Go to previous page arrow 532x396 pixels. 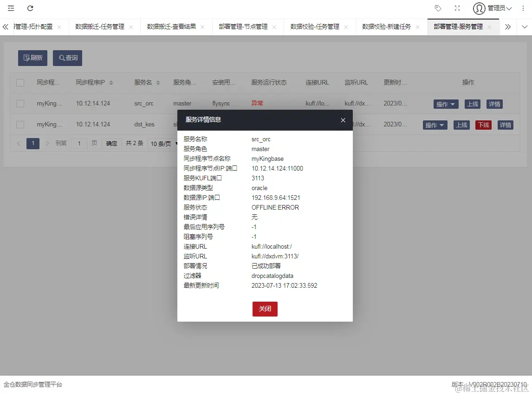pos(19,144)
